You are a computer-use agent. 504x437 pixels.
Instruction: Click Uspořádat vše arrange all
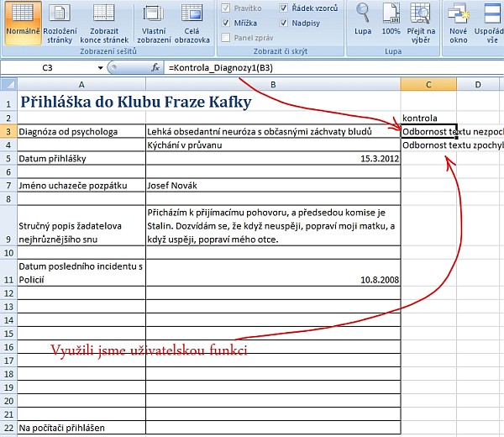(x=490, y=24)
